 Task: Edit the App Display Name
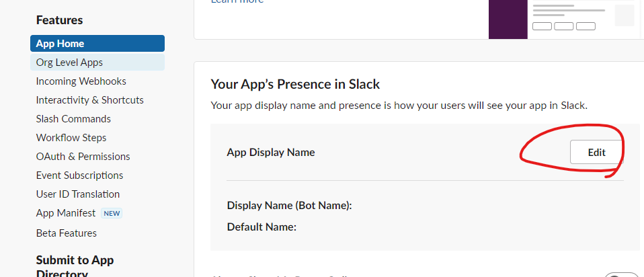point(596,153)
